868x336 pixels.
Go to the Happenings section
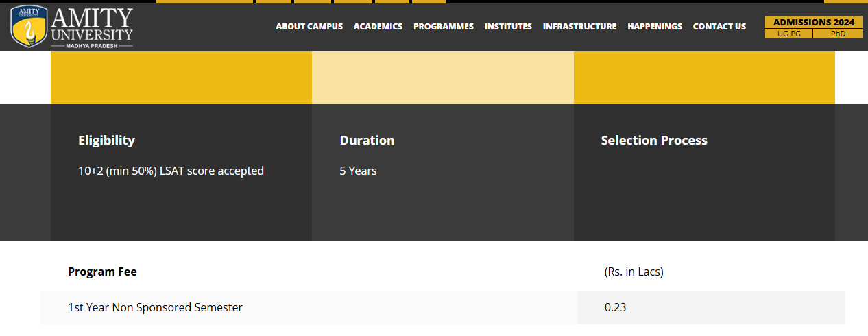coord(655,27)
